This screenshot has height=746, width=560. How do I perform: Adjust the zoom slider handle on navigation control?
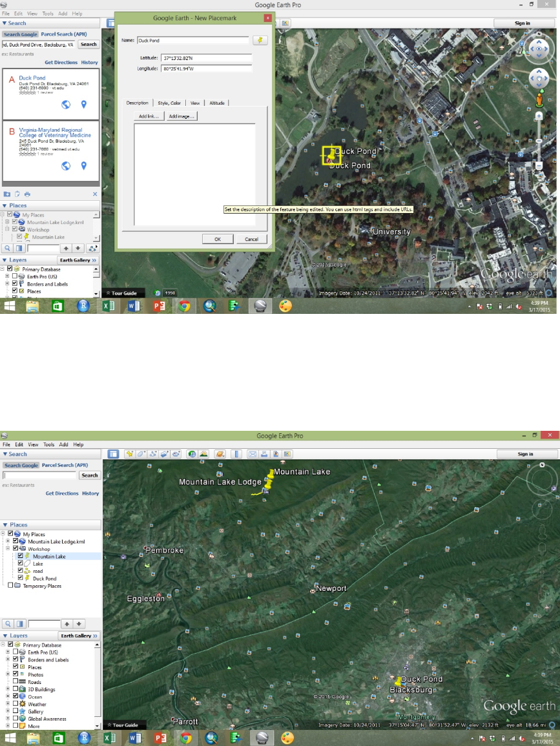539,141
